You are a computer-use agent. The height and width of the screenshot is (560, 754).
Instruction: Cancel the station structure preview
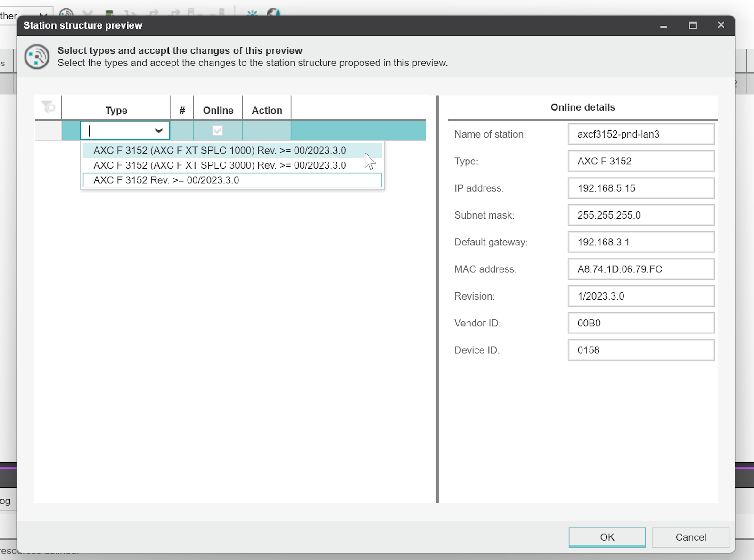pyautogui.click(x=691, y=537)
